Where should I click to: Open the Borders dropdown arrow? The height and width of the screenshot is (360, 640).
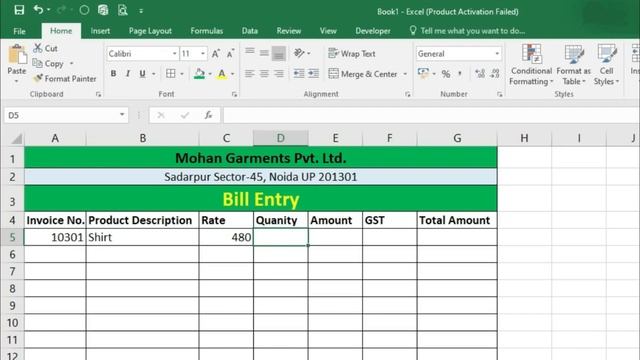point(182,74)
